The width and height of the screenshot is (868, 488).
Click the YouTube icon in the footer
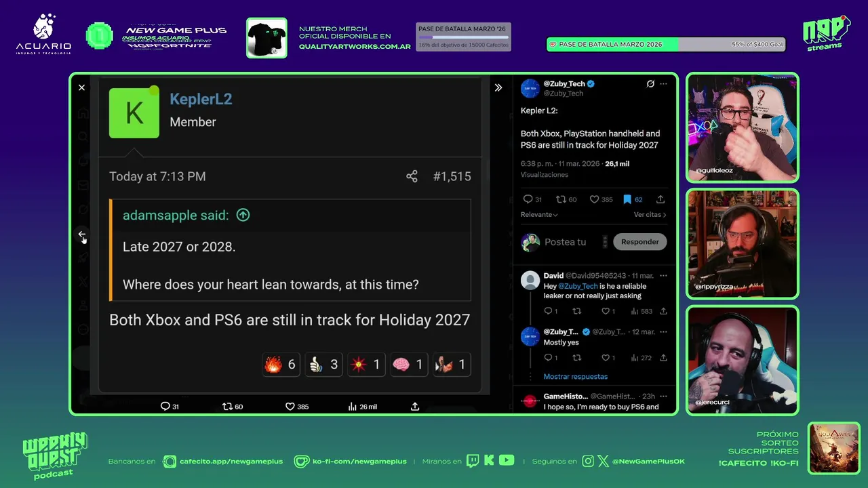click(507, 461)
